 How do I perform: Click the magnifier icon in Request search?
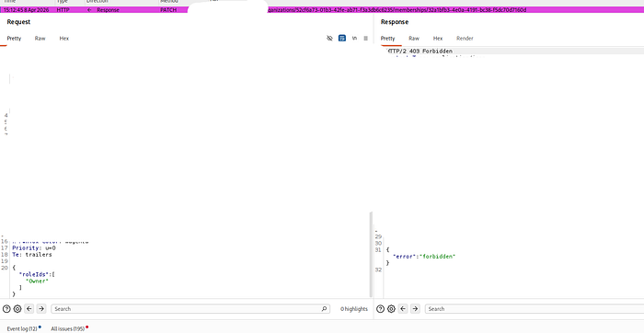pos(324,309)
